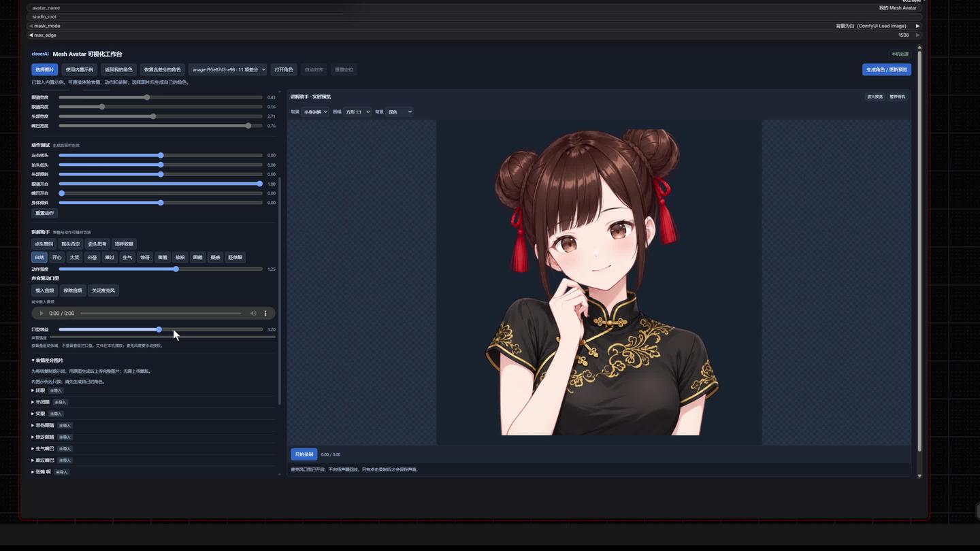Open the 半身讲解 framing dropdown
The width and height of the screenshot is (980, 551).
tap(315, 112)
